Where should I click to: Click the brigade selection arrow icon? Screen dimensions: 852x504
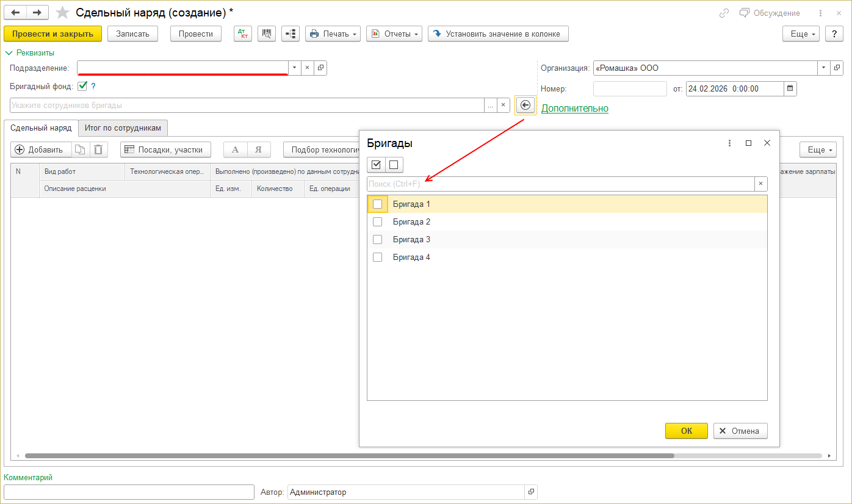point(525,106)
